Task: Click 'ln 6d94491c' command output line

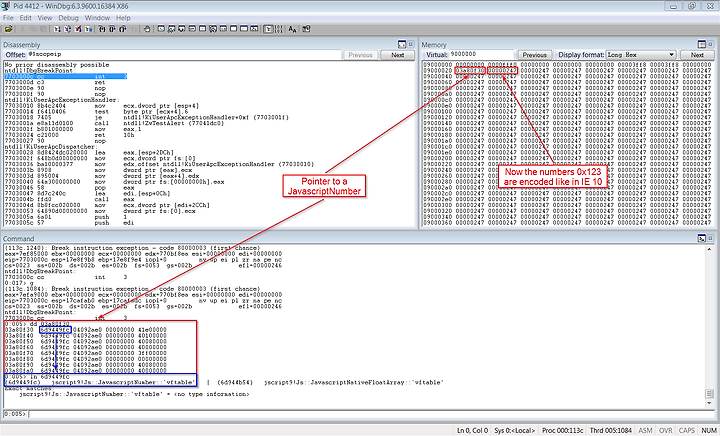Action: [37, 377]
